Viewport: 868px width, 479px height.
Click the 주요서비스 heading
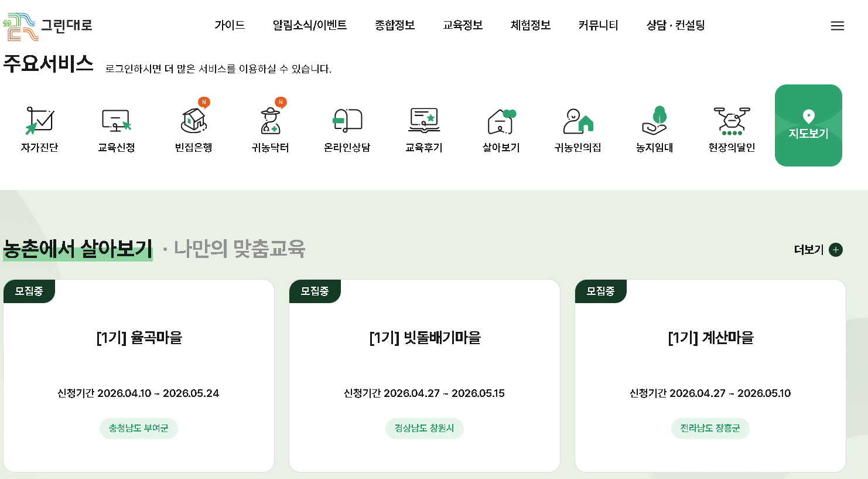[x=48, y=63]
